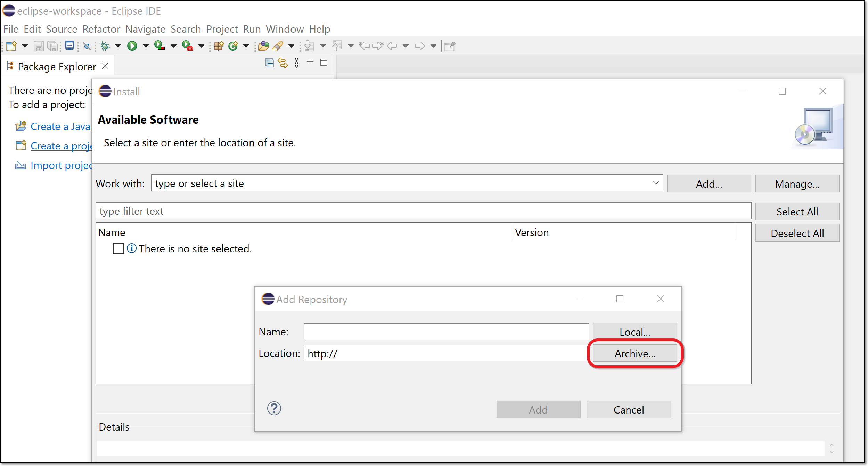This screenshot has height=466, width=868.
Task: Click the Previous Annotation icon
Action: [337, 46]
